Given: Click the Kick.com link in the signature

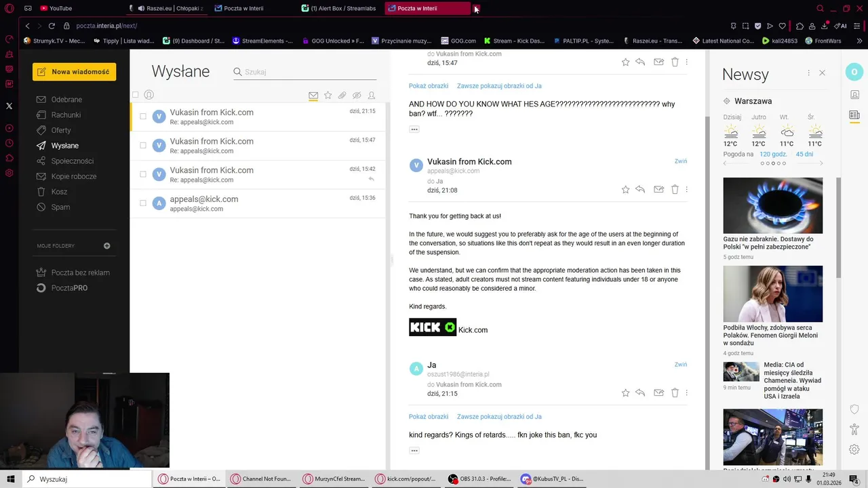Looking at the screenshot, I should 473,330.
